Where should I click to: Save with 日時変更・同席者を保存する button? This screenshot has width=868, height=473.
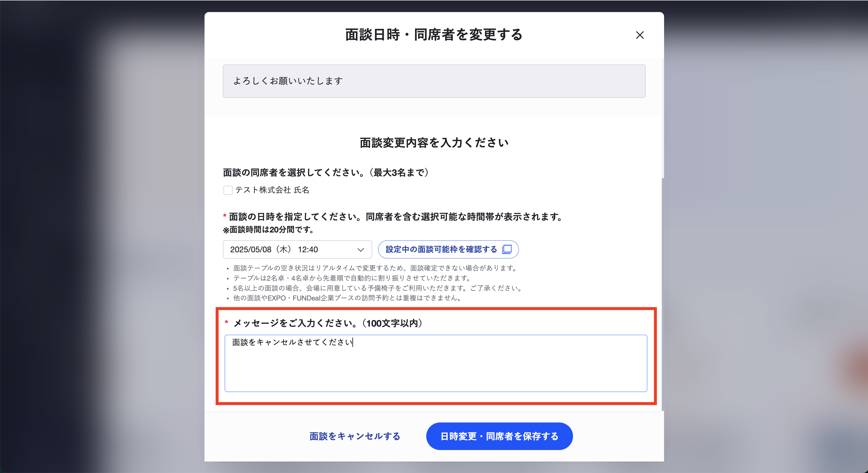(x=499, y=436)
